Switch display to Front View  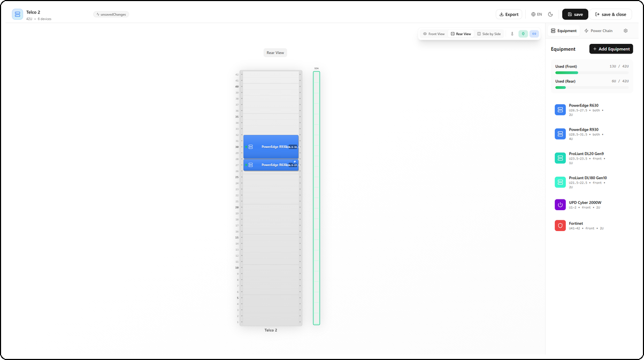pyautogui.click(x=433, y=34)
